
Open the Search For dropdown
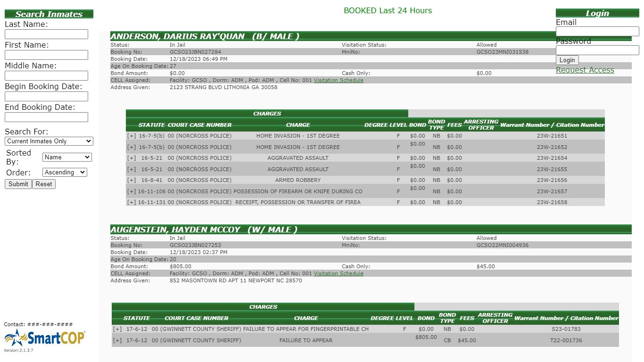(49, 141)
